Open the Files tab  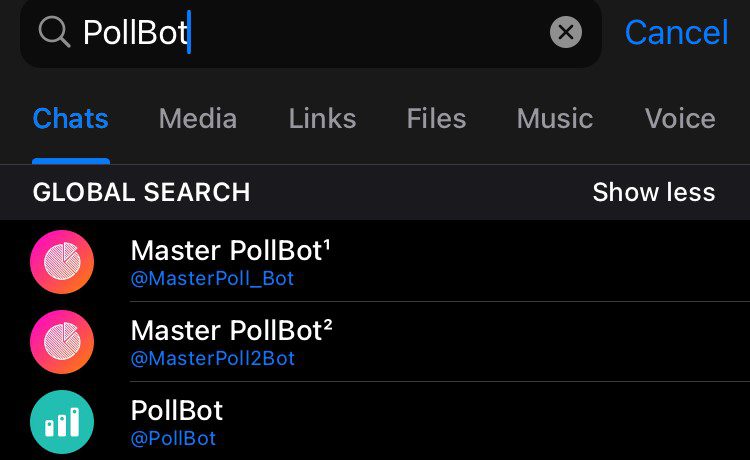pyautogui.click(x=436, y=119)
